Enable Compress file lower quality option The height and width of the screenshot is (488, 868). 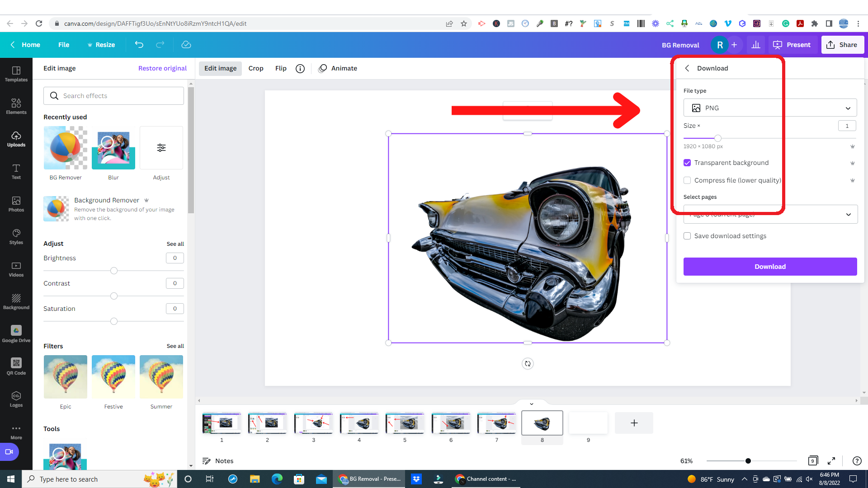pos(687,180)
